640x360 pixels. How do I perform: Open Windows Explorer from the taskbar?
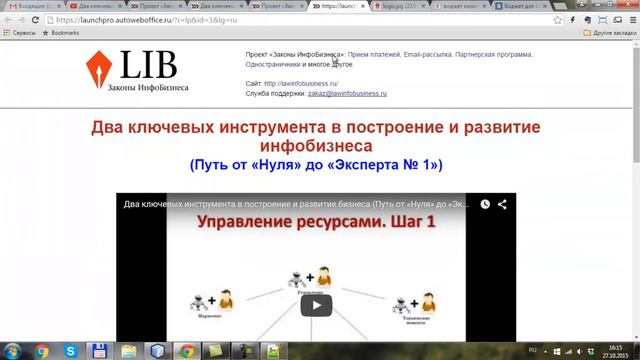click(x=129, y=351)
